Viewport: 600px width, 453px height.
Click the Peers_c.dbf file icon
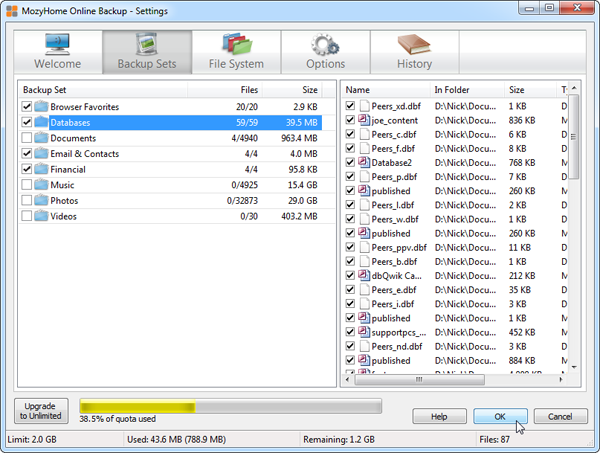365,134
